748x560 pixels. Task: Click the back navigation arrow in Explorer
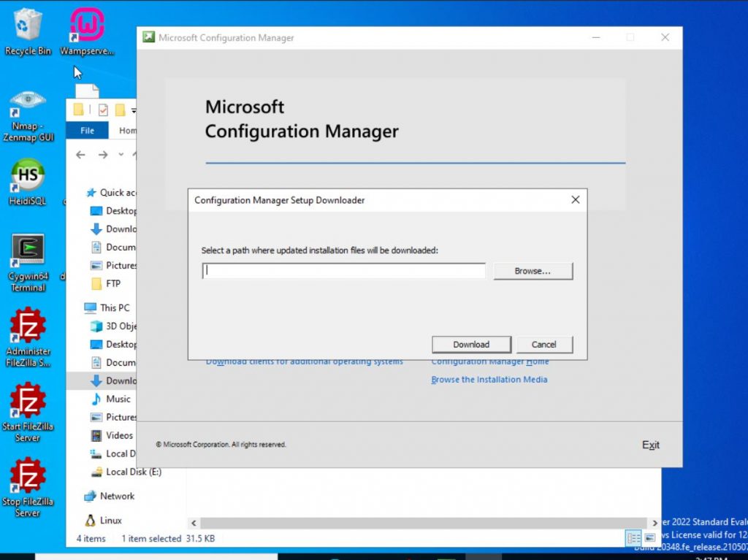click(80, 154)
